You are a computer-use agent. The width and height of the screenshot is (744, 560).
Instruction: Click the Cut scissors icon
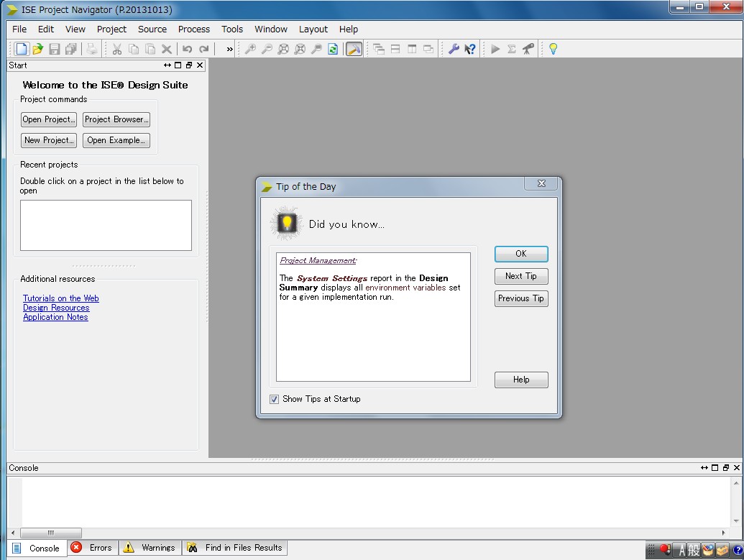tap(117, 49)
